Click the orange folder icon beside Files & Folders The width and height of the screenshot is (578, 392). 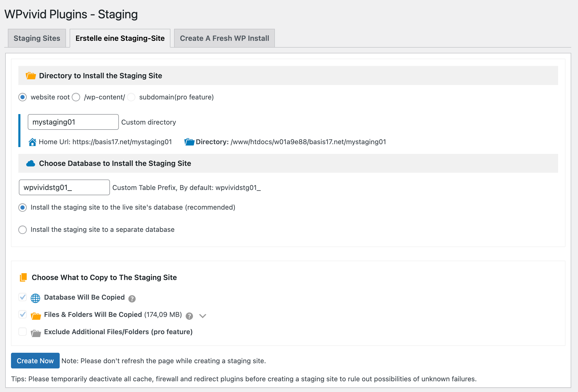(x=36, y=316)
